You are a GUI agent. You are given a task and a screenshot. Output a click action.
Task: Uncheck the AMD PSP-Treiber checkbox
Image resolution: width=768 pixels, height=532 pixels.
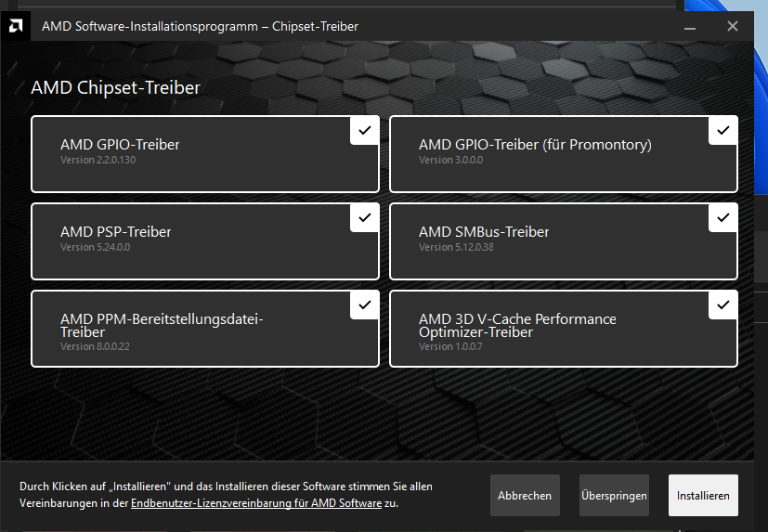[x=364, y=217]
